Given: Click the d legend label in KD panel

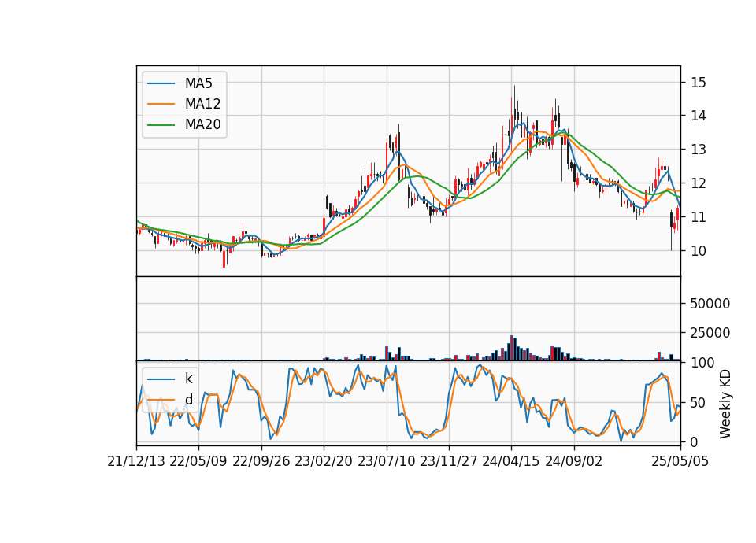Looking at the screenshot, I should 188,400.
